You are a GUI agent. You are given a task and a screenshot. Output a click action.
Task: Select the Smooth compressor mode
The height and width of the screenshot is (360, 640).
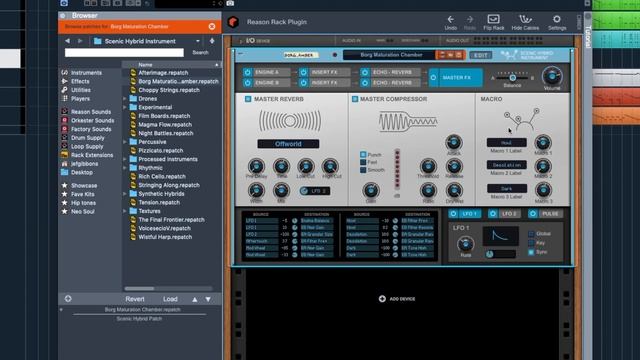(x=363, y=170)
